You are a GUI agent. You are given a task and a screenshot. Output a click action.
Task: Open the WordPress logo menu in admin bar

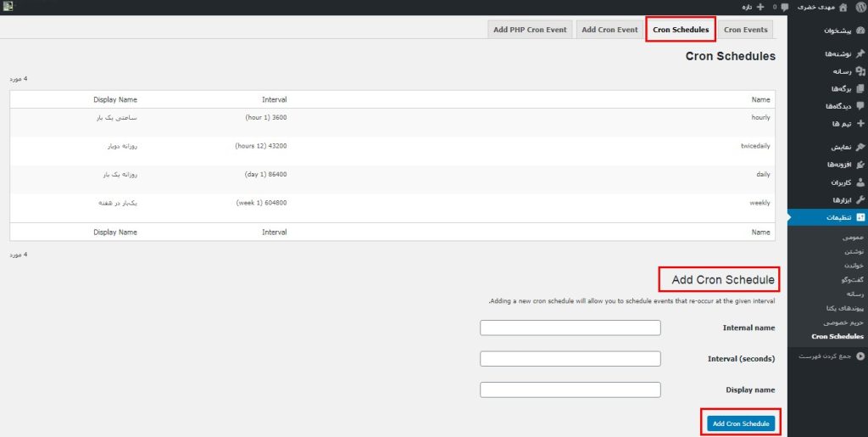[x=860, y=7]
